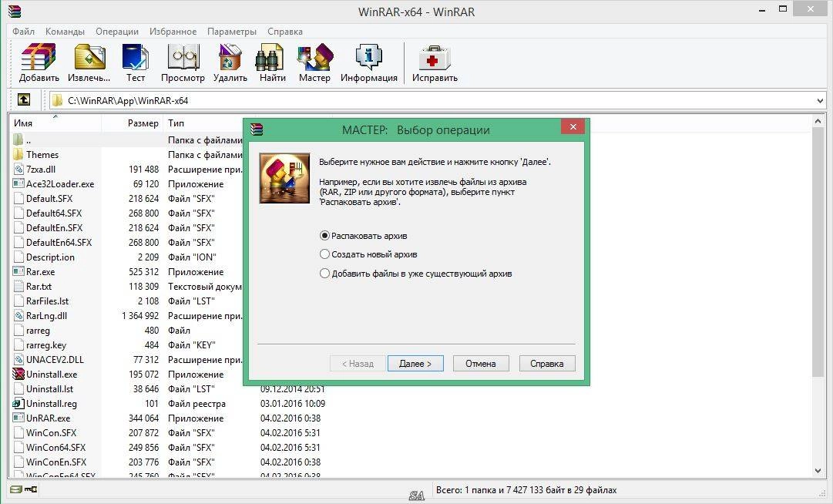Image resolution: width=833 pixels, height=504 pixels.
Task: Open the Справка menu
Action: tap(285, 32)
